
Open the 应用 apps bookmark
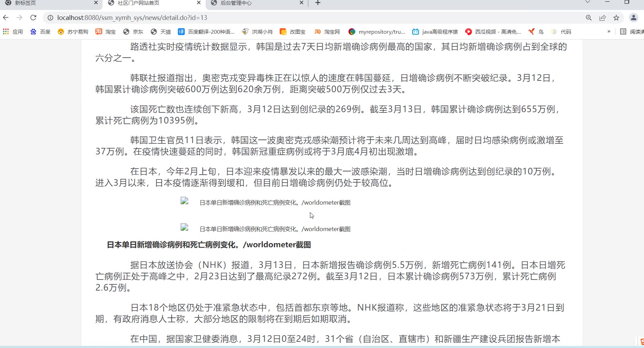click(x=13, y=32)
